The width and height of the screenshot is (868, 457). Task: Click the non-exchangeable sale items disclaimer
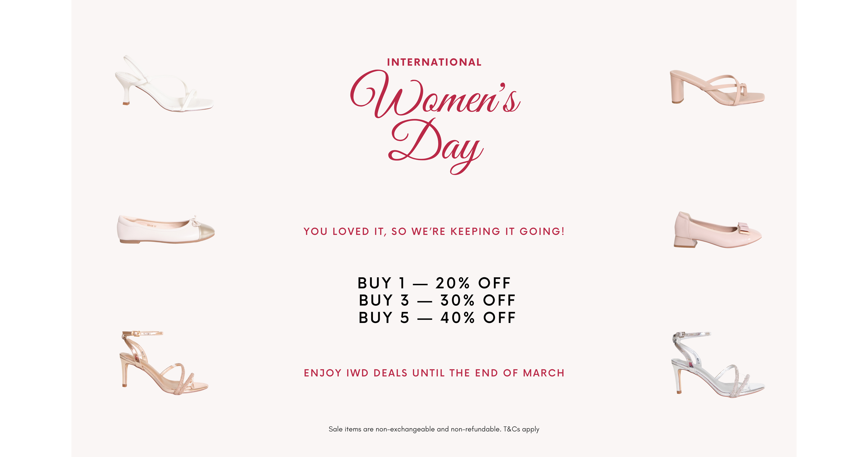[415, 429]
